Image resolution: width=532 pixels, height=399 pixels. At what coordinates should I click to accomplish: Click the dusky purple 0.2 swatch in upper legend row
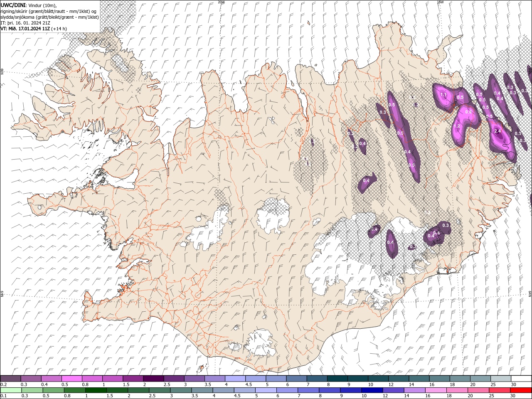point(11,379)
